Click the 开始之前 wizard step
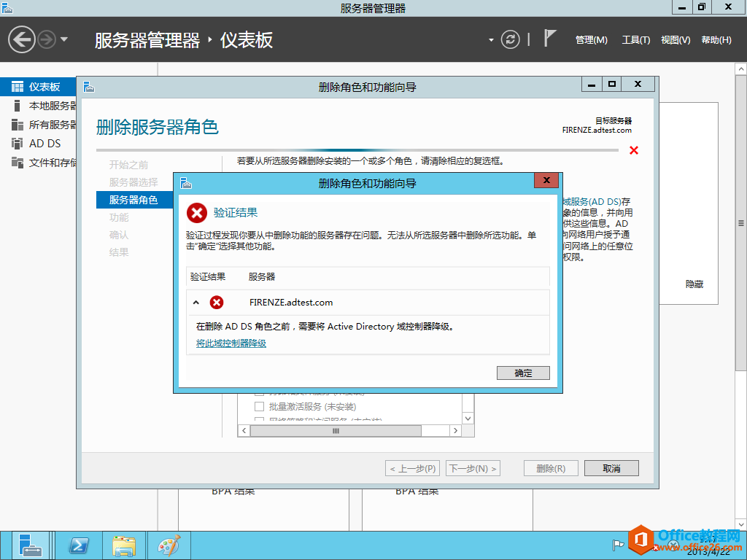The height and width of the screenshot is (560, 747). point(128,165)
